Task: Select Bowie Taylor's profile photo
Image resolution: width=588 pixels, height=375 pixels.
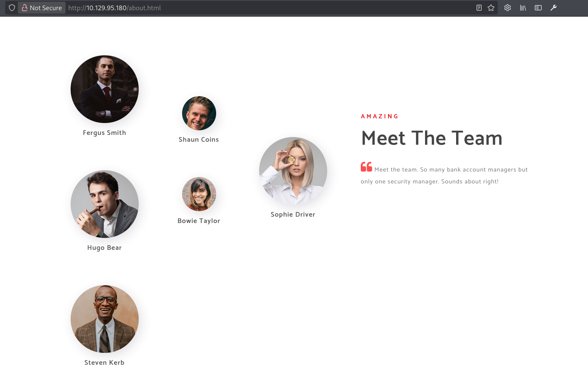Action: (x=199, y=194)
